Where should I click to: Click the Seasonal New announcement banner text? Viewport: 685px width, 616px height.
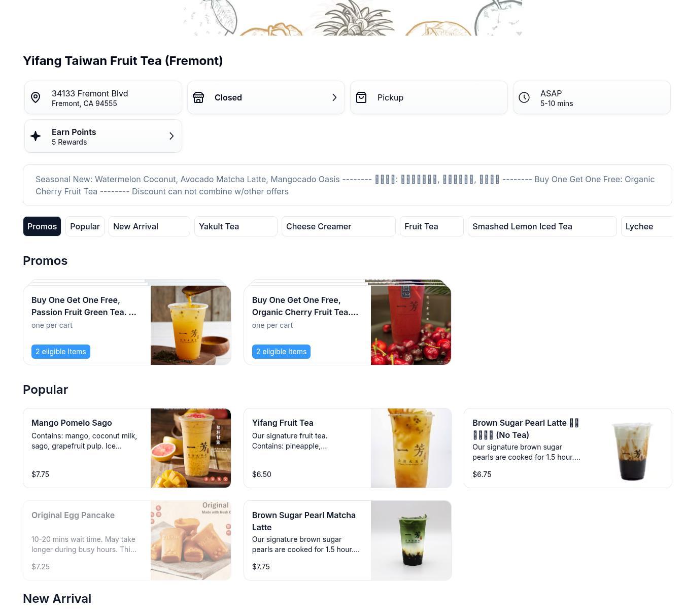click(345, 185)
